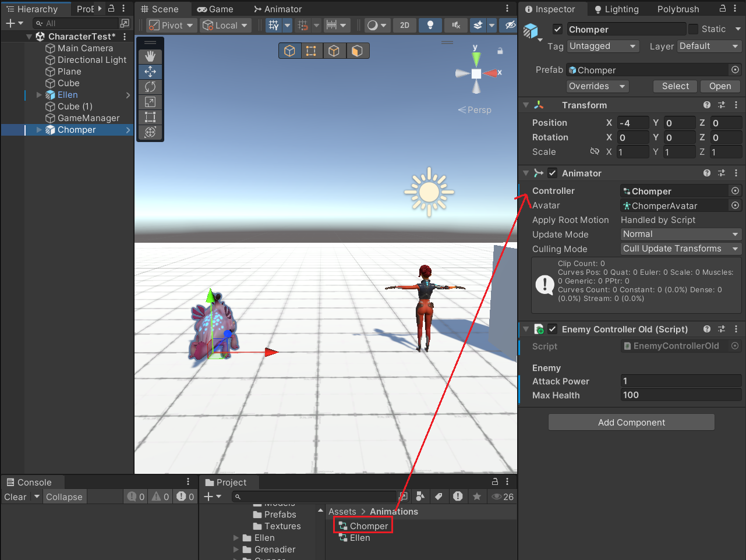Disable the Animator component checkbox
Screen dimensions: 746x560
click(553, 173)
